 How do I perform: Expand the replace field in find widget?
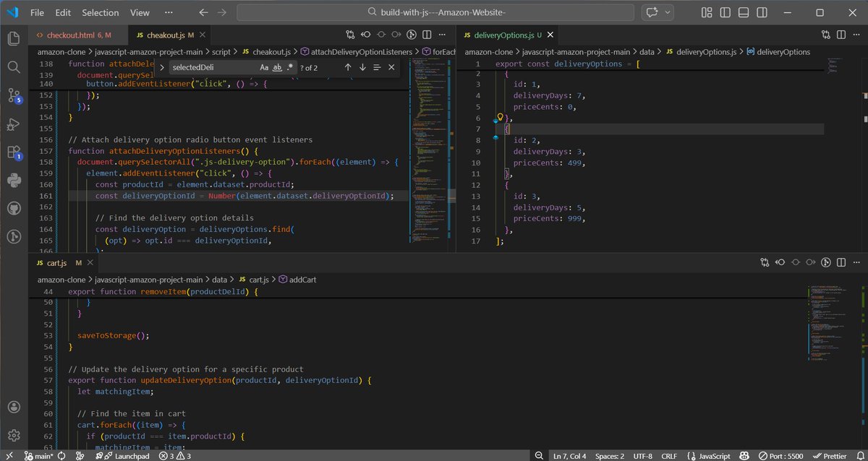[162, 67]
